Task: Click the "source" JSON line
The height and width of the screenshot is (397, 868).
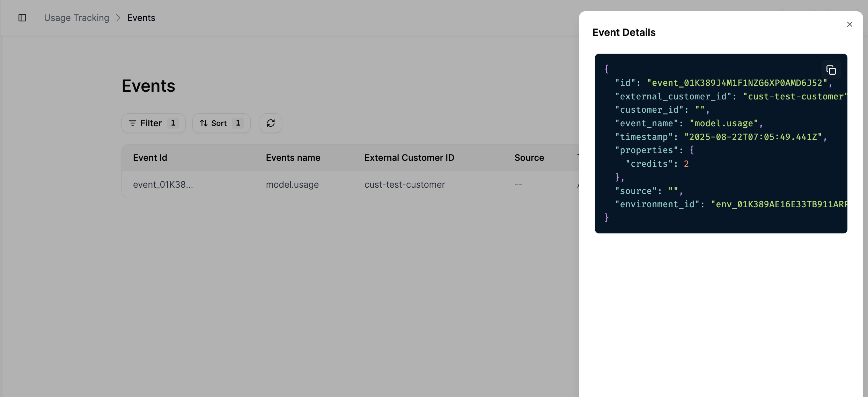Action: (x=649, y=191)
